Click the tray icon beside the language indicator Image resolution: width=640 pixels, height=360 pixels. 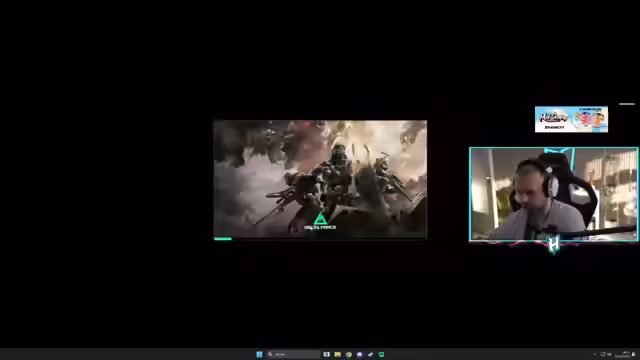[x=603, y=354]
